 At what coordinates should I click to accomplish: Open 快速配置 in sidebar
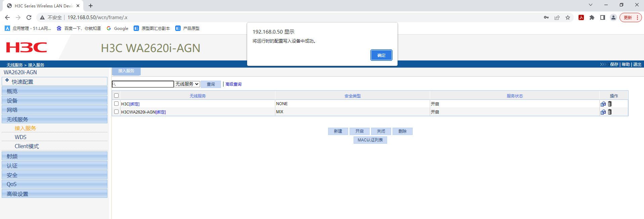(54, 82)
